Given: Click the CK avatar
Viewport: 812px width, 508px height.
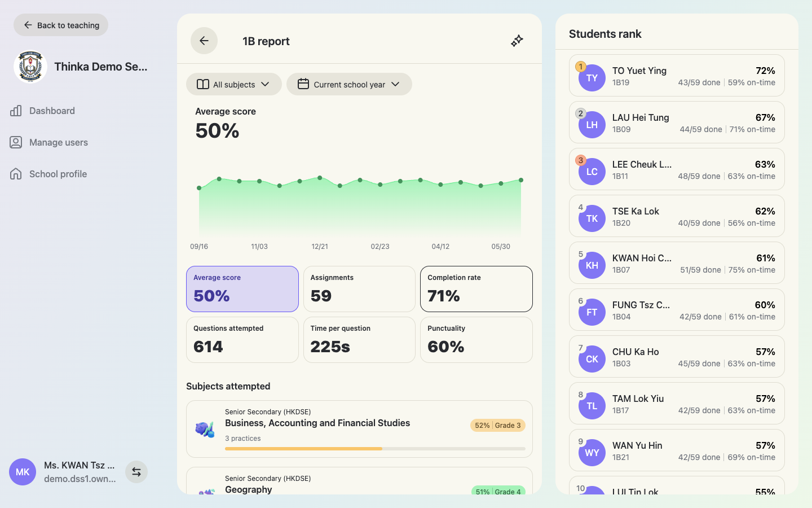Looking at the screenshot, I should pos(592,359).
